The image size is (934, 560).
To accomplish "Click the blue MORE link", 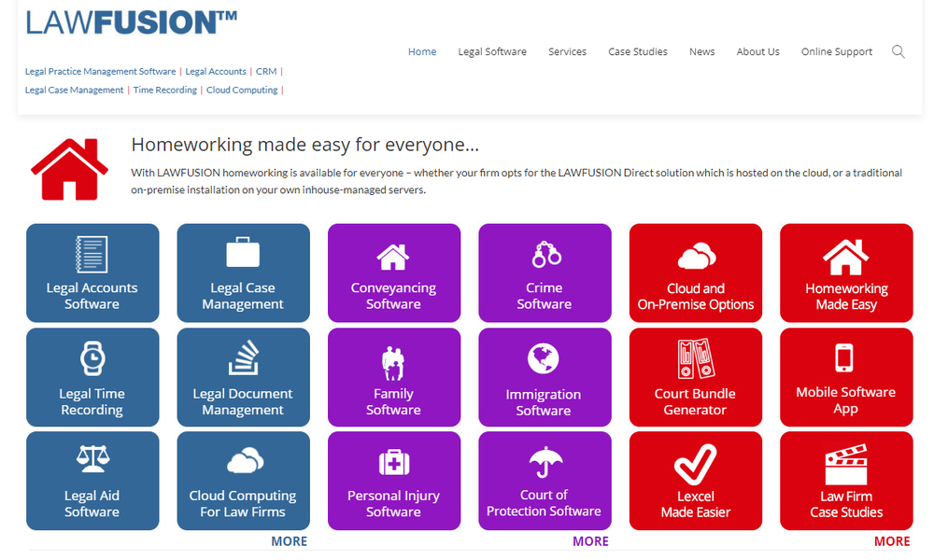I will [x=289, y=541].
